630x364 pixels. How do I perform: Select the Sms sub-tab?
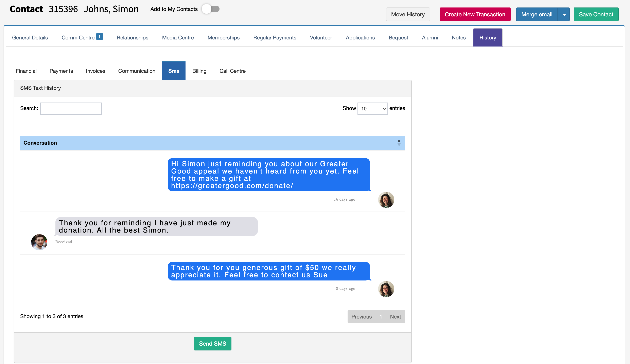[174, 70]
